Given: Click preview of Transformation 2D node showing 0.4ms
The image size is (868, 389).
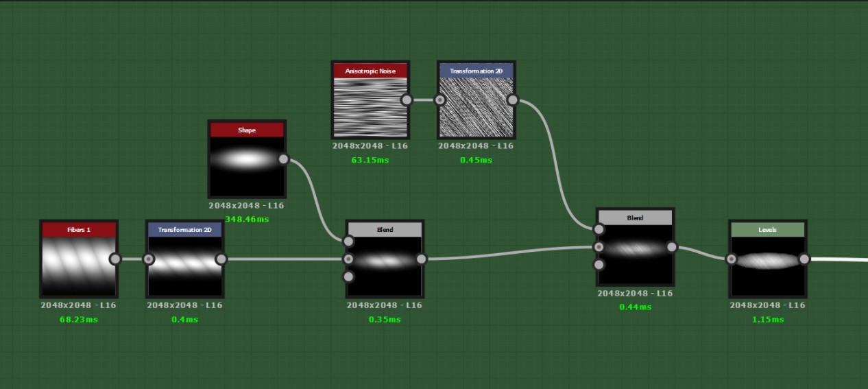Looking at the screenshot, I should click(x=184, y=266).
